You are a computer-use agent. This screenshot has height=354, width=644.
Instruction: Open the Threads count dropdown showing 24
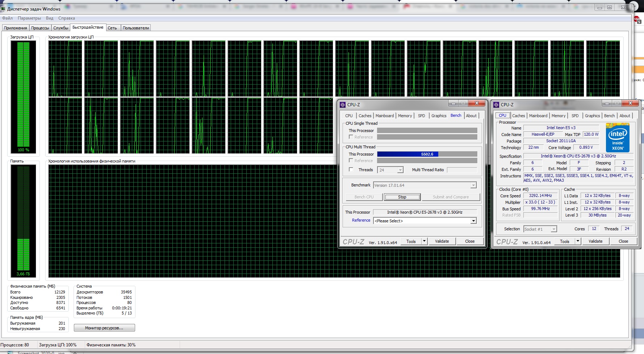click(x=390, y=170)
